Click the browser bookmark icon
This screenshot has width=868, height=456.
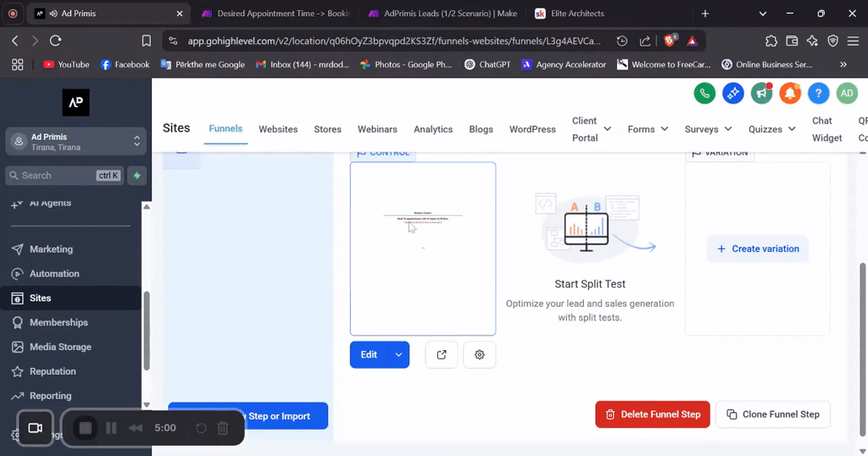pyautogui.click(x=146, y=41)
